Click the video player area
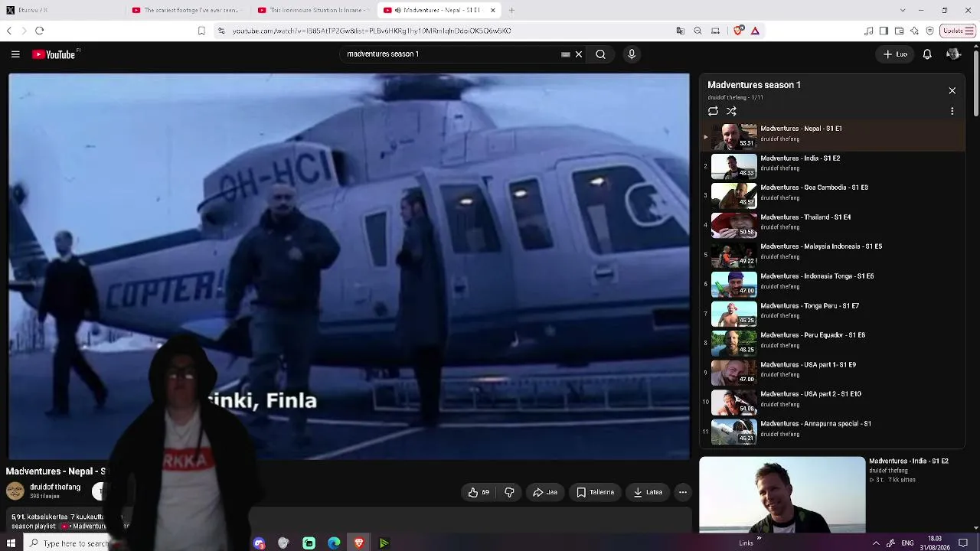This screenshot has width=980, height=551. (349, 266)
